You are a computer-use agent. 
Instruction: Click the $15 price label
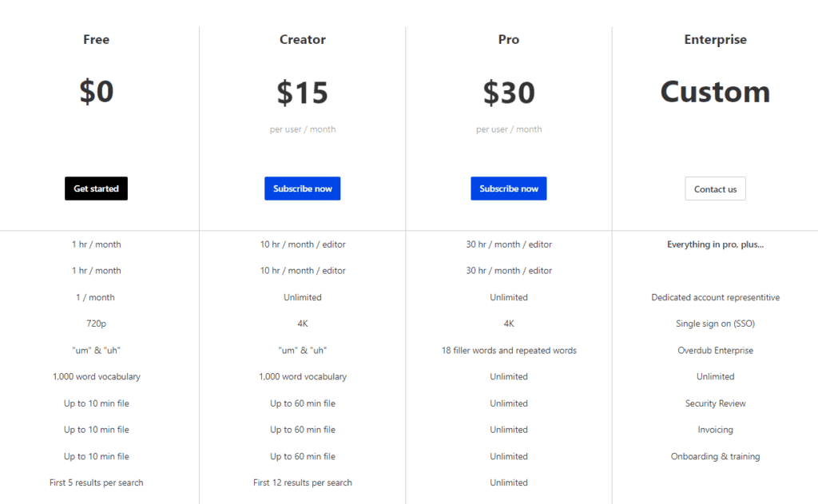coord(302,92)
